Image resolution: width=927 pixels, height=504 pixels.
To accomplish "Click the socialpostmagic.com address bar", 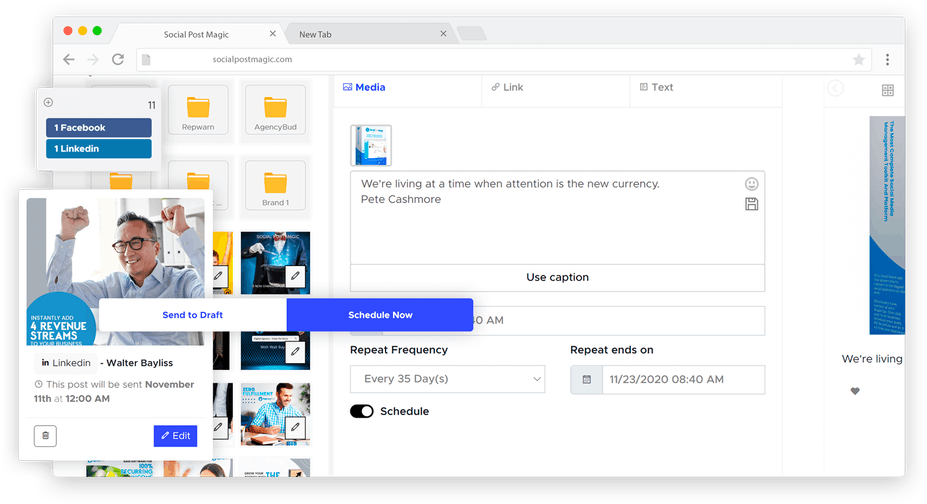I will click(x=504, y=59).
